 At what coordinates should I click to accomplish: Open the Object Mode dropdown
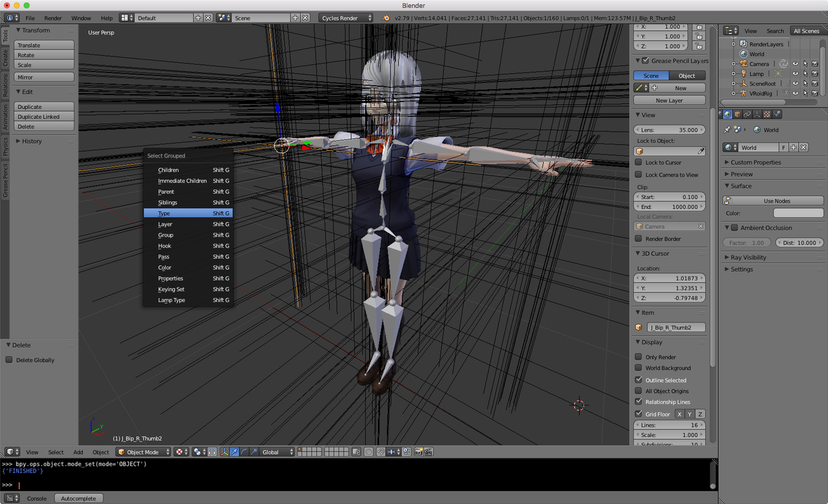click(143, 452)
